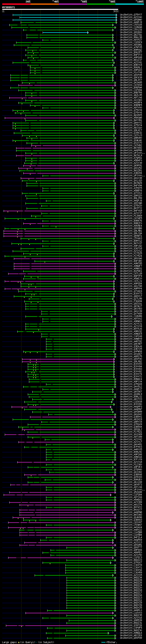Select the UniRef100_O22383 label

[131, 100]
